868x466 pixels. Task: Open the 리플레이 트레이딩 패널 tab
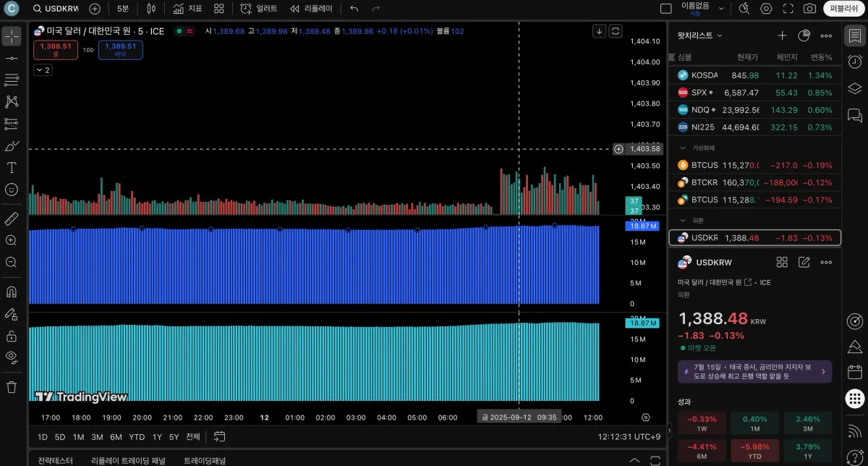(x=128, y=460)
